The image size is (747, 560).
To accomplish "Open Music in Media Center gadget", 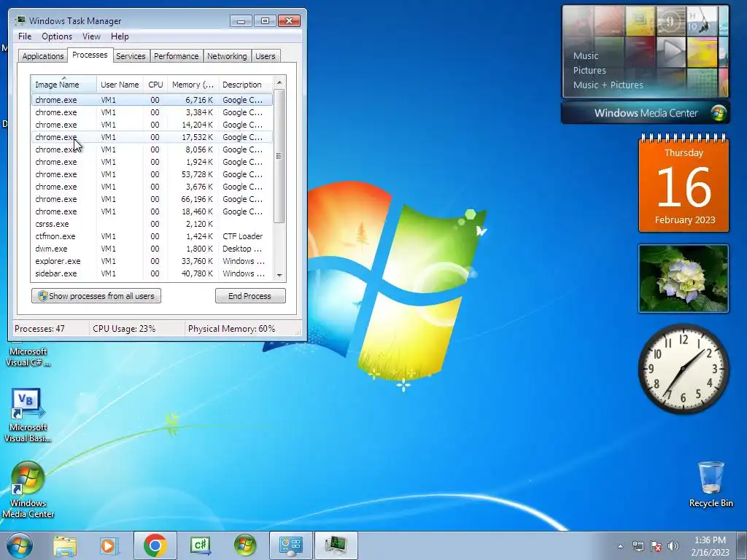I will click(x=586, y=55).
